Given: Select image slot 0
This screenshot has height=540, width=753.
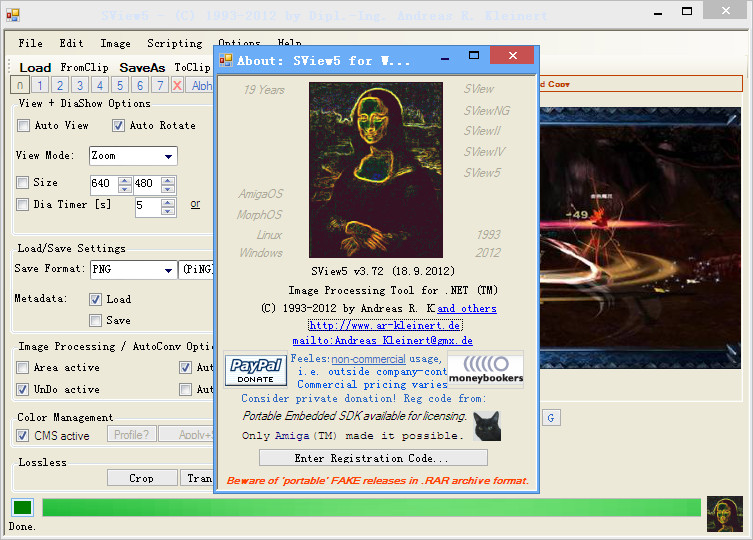Looking at the screenshot, I should point(20,86).
